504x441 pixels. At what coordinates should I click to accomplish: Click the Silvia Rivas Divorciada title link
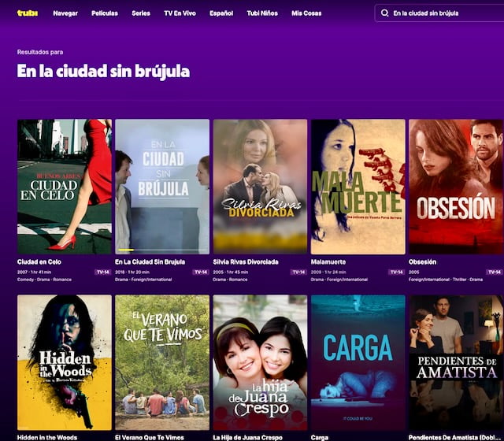(246, 262)
